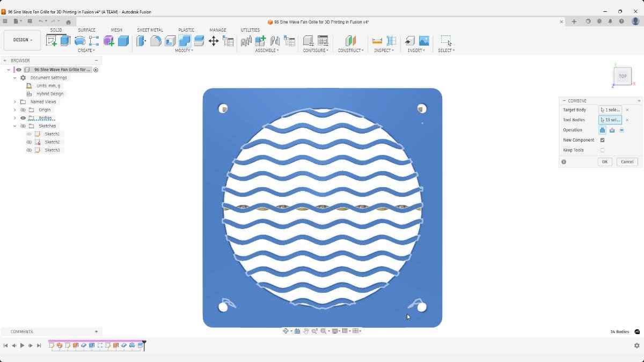Select the Fillet tool
Image resolution: width=644 pixels, height=362 pixels.
[156, 41]
